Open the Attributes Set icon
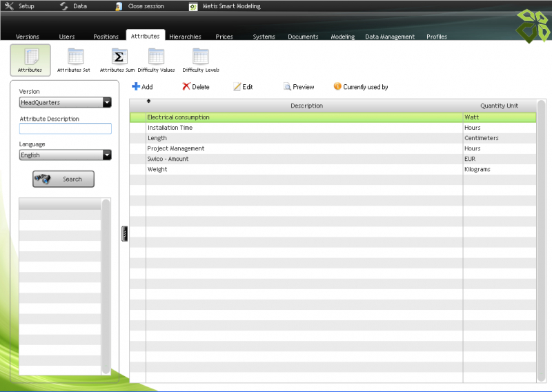552x392 pixels. point(74,57)
